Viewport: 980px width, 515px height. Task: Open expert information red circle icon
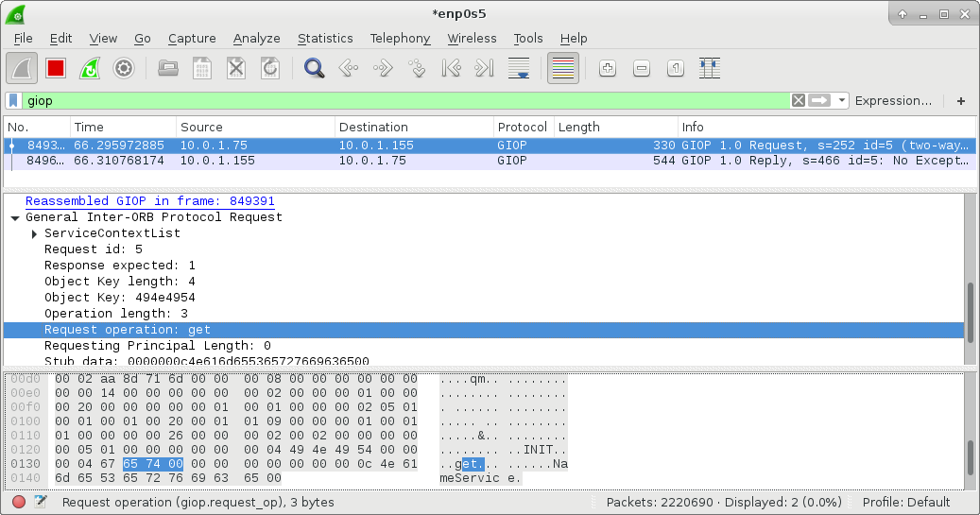[19, 502]
